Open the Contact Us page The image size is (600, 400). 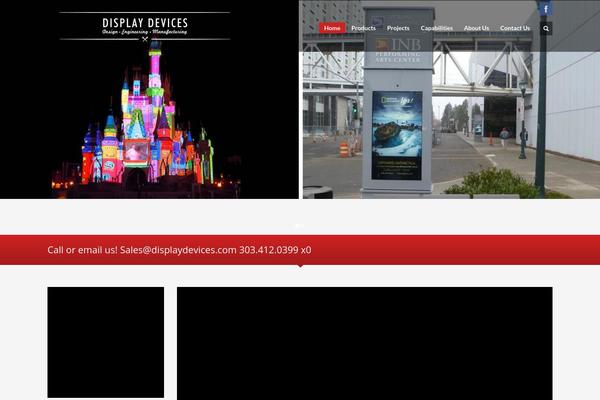[515, 28]
